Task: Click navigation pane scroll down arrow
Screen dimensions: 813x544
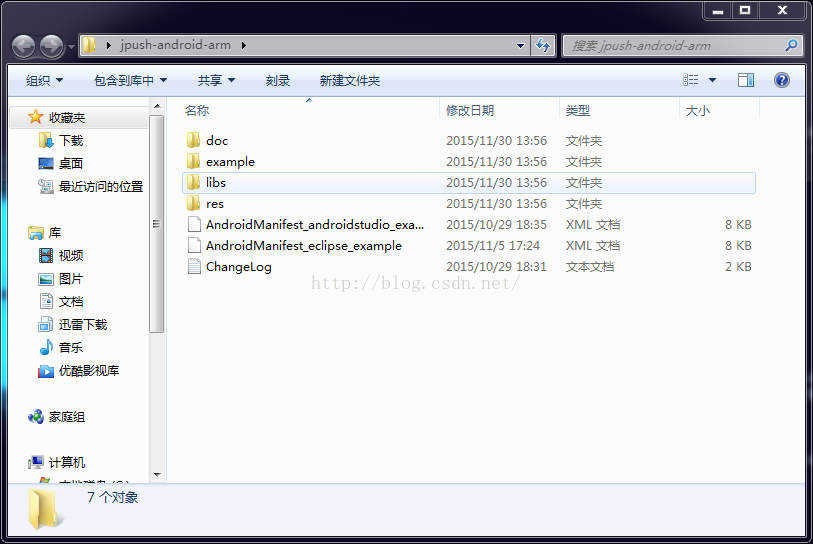Action: [157, 475]
